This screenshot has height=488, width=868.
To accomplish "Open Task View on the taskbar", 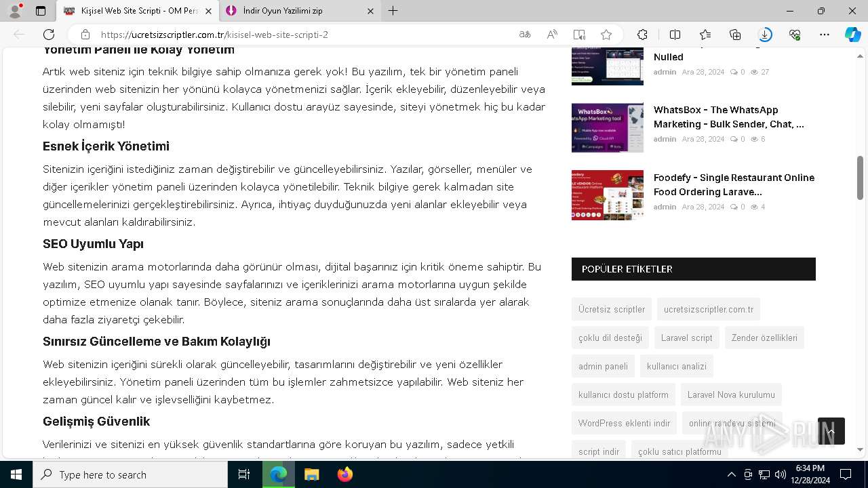I will pyautogui.click(x=244, y=474).
